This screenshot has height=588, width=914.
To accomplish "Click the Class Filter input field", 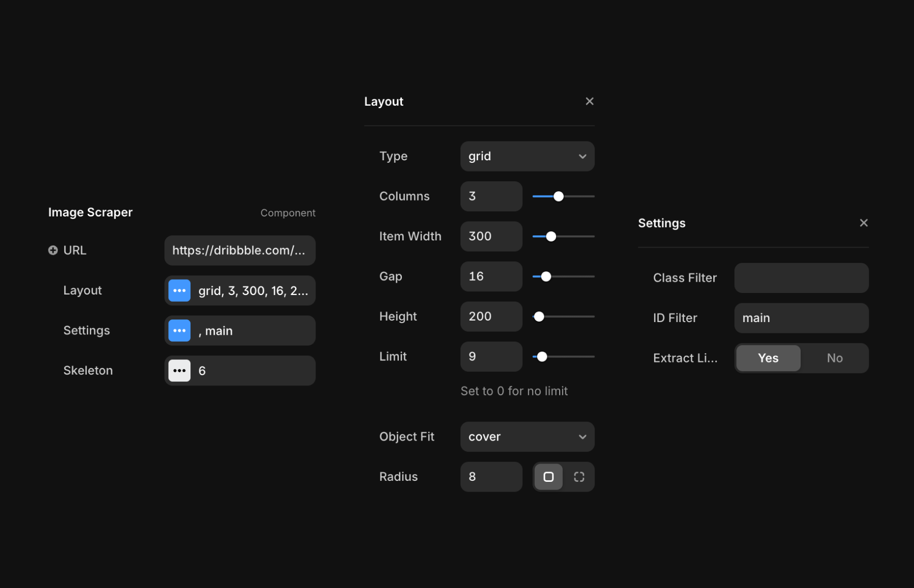I will pyautogui.click(x=801, y=278).
